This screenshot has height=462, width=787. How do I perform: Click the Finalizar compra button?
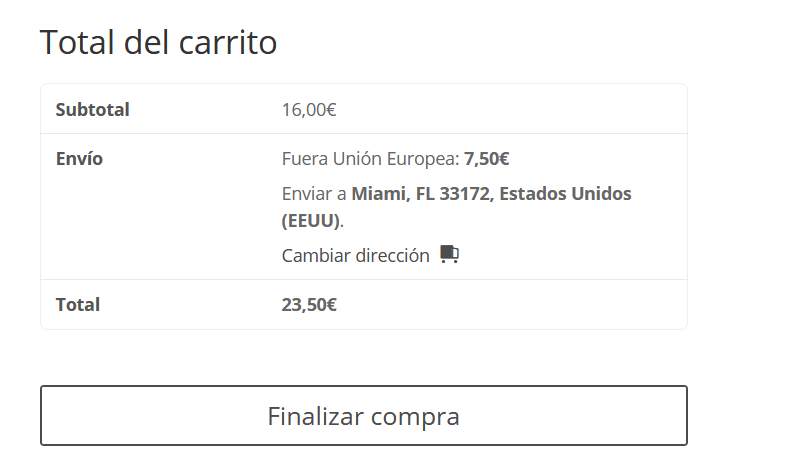tap(364, 415)
